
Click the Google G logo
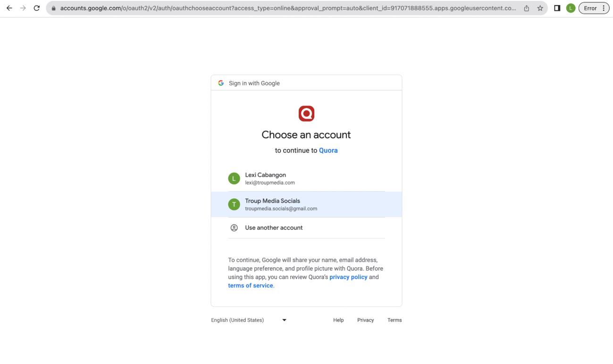point(221,83)
